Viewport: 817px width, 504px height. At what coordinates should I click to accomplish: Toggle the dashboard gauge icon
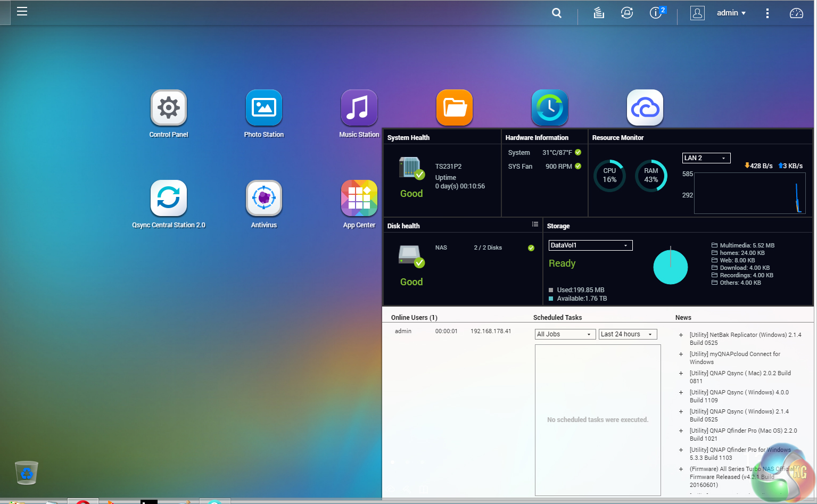click(796, 13)
